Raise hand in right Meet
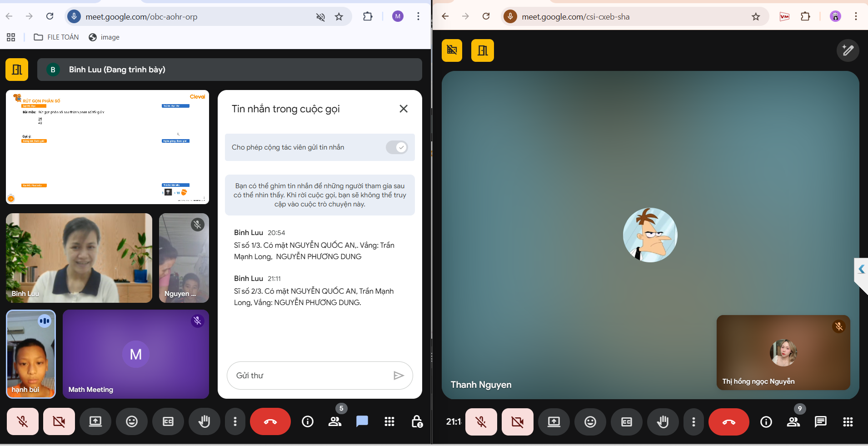 pyautogui.click(x=663, y=422)
